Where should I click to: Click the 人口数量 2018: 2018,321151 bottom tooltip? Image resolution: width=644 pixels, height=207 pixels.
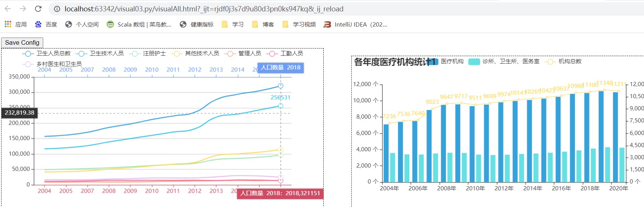[280, 193]
